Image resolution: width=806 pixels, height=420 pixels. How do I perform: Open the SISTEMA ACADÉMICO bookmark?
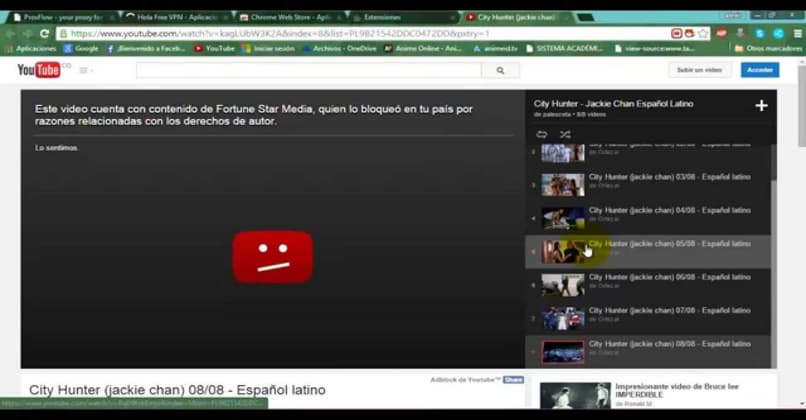564,48
